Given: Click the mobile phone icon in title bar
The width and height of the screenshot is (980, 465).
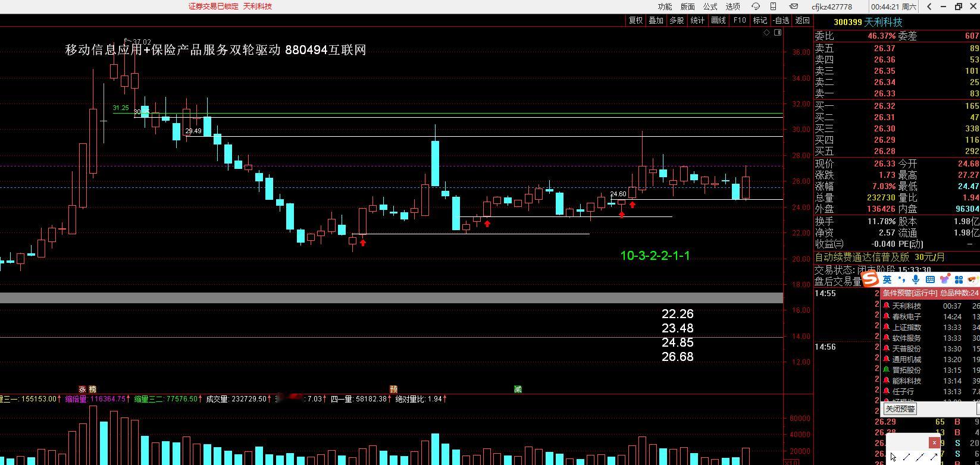Looking at the screenshot, I should click(773, 7).
